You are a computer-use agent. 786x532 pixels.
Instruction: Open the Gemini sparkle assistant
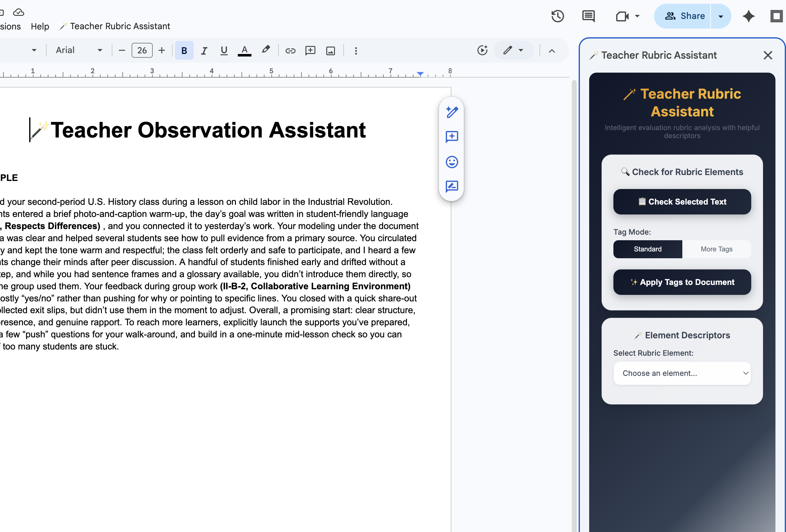(x=749, y=16)
